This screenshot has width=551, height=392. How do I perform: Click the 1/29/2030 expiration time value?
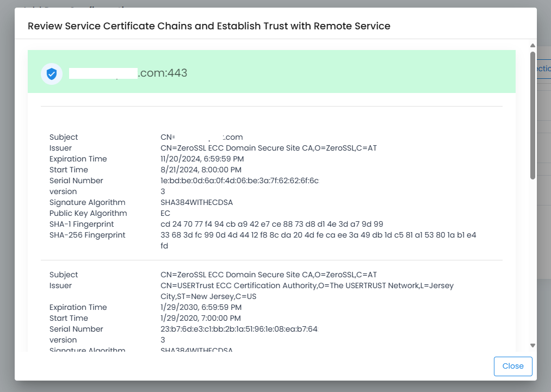coord(201,307)
